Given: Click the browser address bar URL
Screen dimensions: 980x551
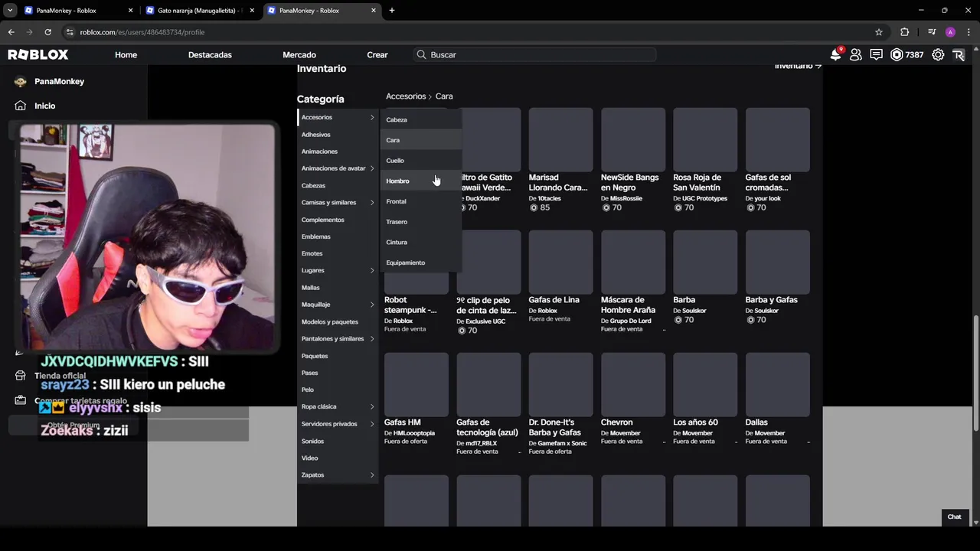Looking at the screenshot, I should tap(142, 32).
